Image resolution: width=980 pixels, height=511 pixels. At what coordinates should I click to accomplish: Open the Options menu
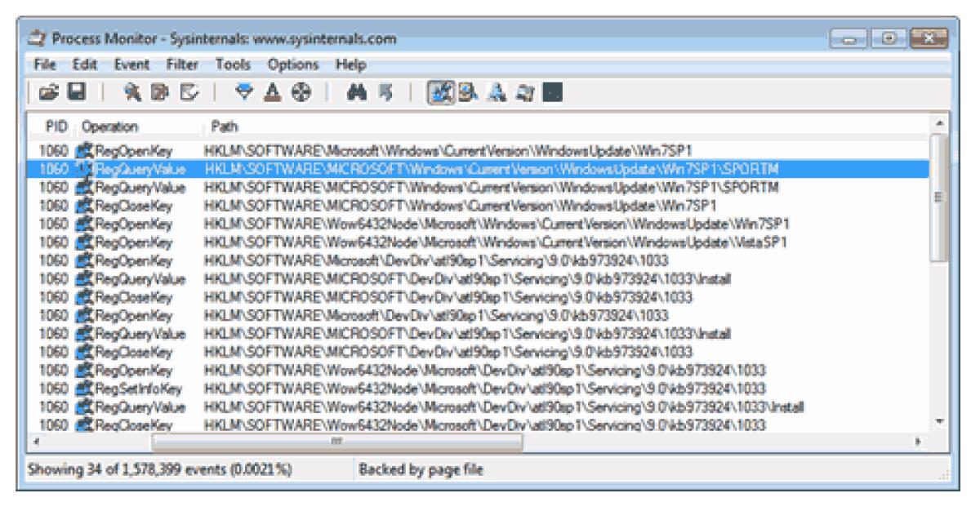293,64
